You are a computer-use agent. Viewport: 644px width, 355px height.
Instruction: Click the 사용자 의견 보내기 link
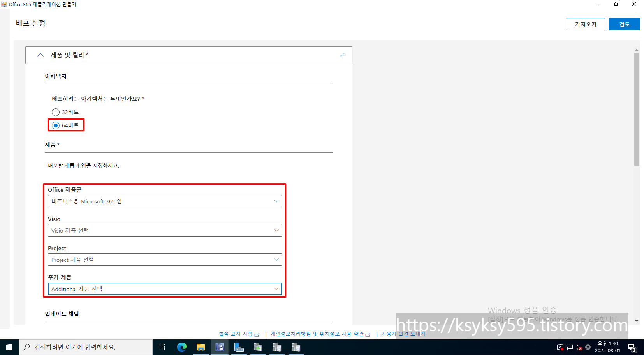pyautogui.click(x=403, y=334)
